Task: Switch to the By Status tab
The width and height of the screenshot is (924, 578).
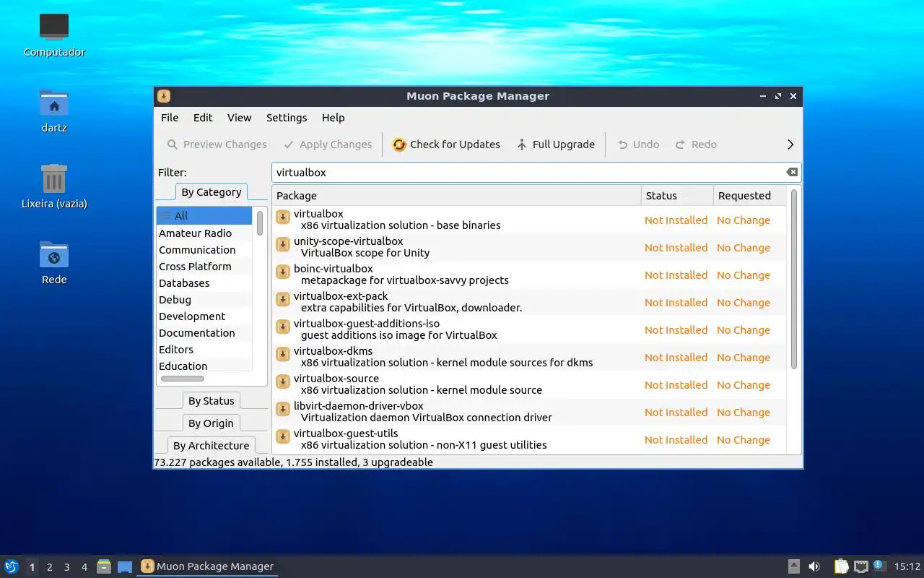Action: (212, 401)
